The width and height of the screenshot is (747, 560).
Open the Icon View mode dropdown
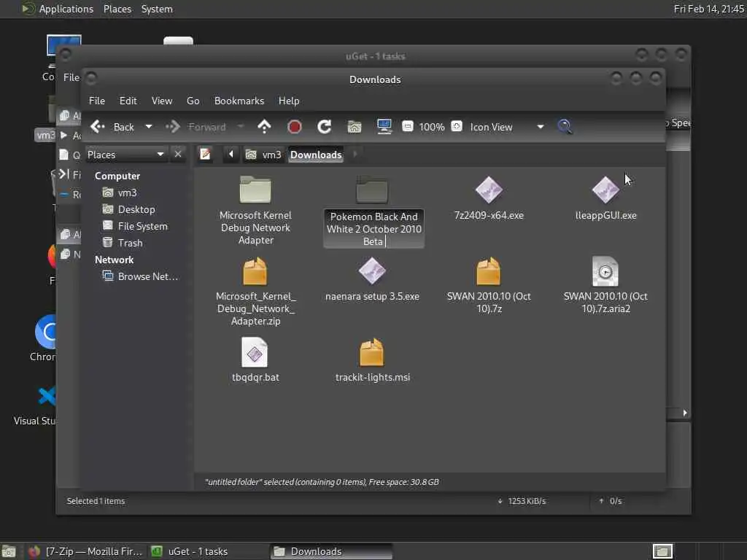pyautogui.click(x=507, y=127)
